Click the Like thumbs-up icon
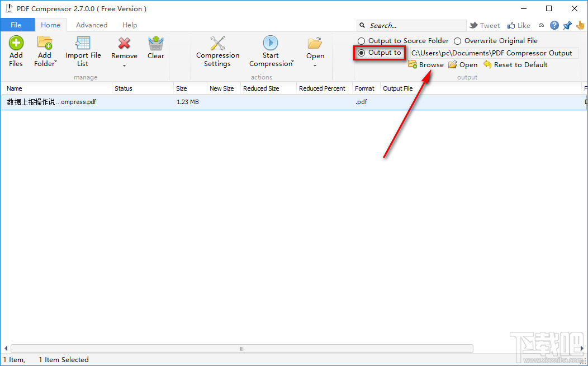588x366 pixels. (x=511, y=25)
